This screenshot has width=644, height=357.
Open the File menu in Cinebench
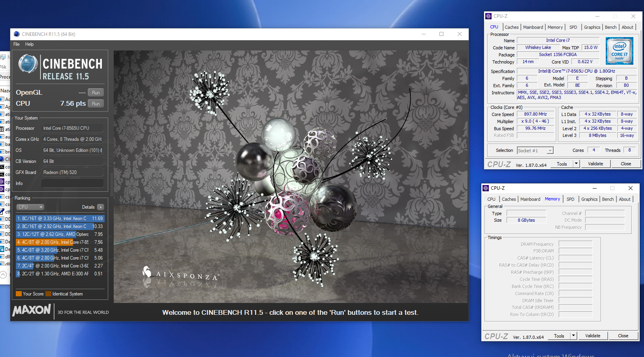pos(17,44)
